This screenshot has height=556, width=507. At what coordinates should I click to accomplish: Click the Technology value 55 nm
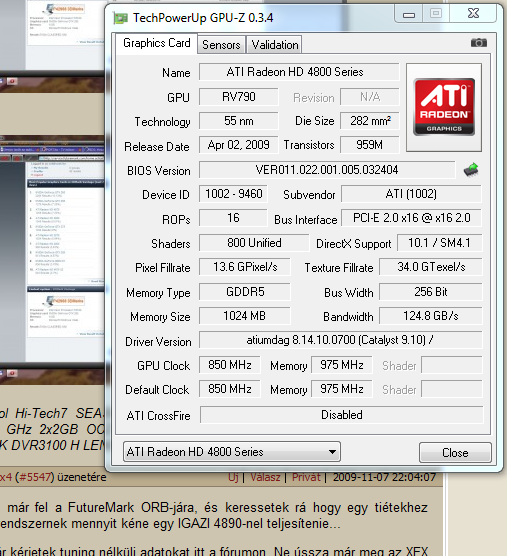pos(239,121)
